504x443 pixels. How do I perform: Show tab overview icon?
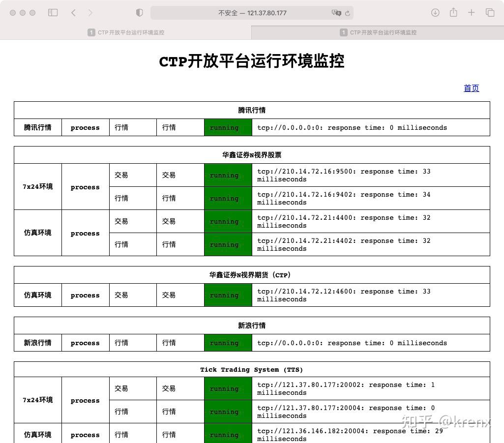(x=490, y=13)
